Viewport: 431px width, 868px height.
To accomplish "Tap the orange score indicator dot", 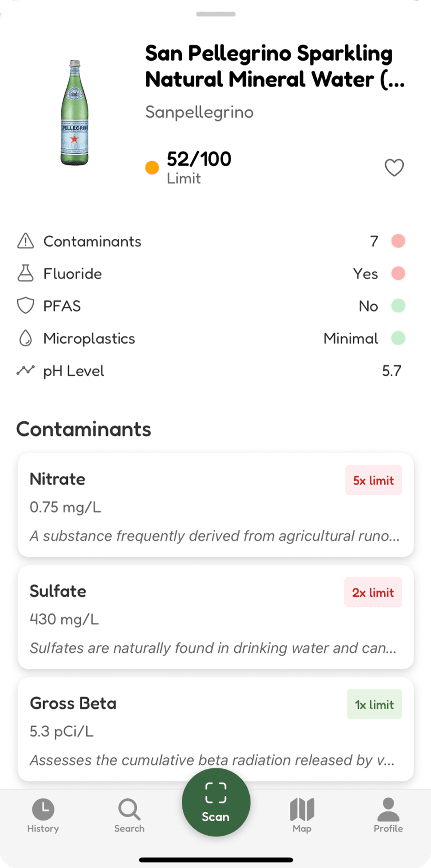I will [152, 167].
